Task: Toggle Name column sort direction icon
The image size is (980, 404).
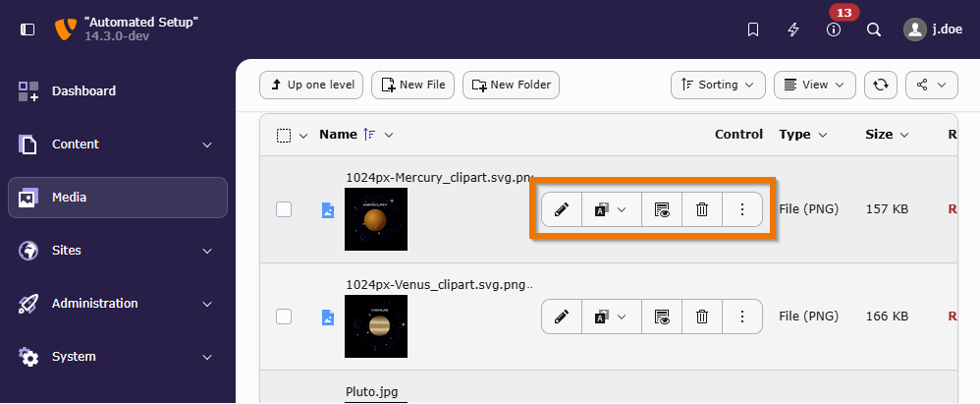Action: click(369, 135)
